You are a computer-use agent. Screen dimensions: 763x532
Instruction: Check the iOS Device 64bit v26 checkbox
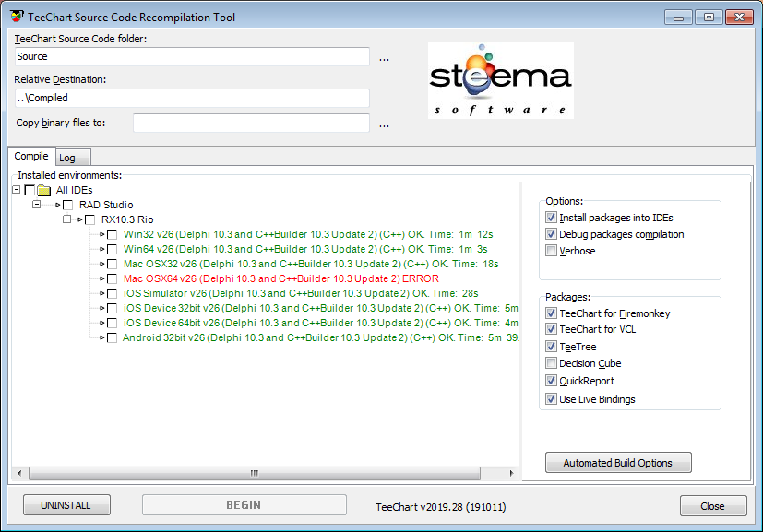click(112, 323)
